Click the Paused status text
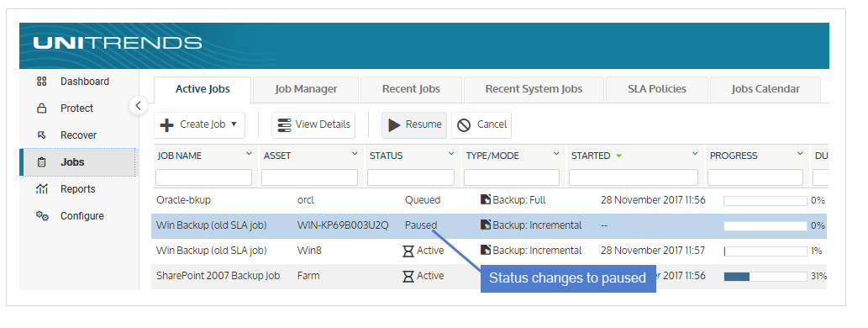 coord(421,225)
